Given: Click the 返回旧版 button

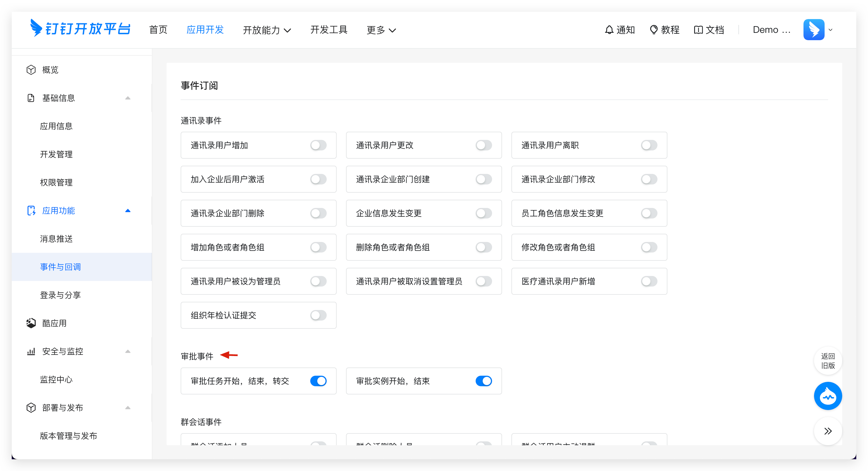Looking at the screenshot, I should [x=828, y=361].
